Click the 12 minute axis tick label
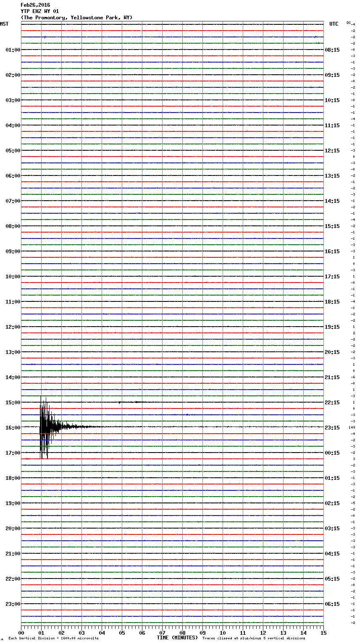Image resolution: width=357 pixels, height=644 pixels. pos(263,633)
